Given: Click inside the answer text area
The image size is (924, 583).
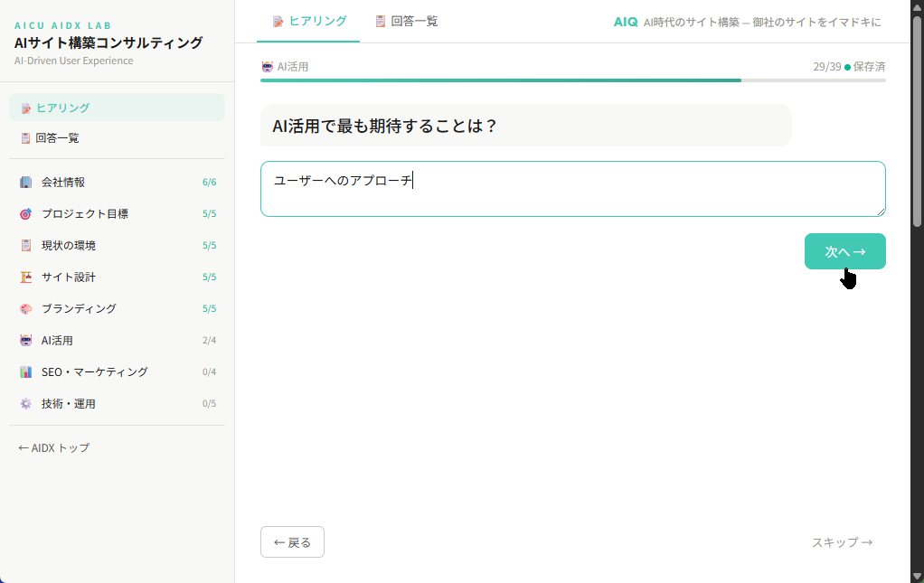Looking at the screenshot, I should [x=572, y=188].
